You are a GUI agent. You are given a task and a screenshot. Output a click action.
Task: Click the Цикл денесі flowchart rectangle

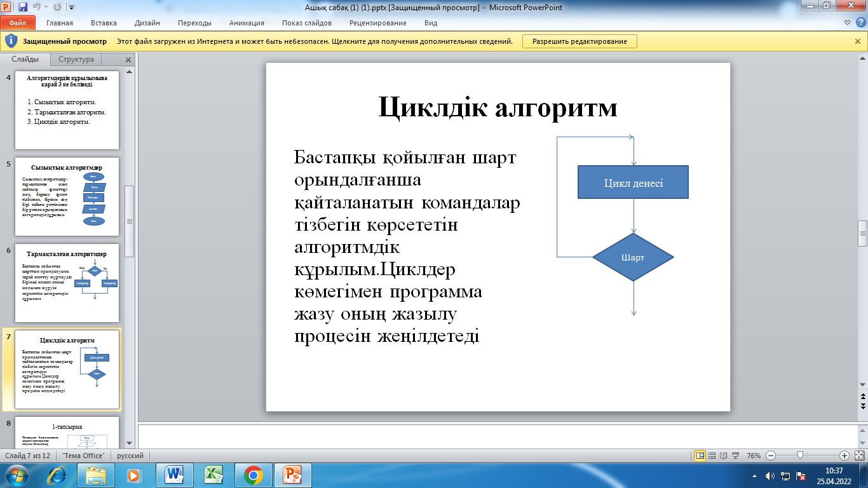point(633,183)
